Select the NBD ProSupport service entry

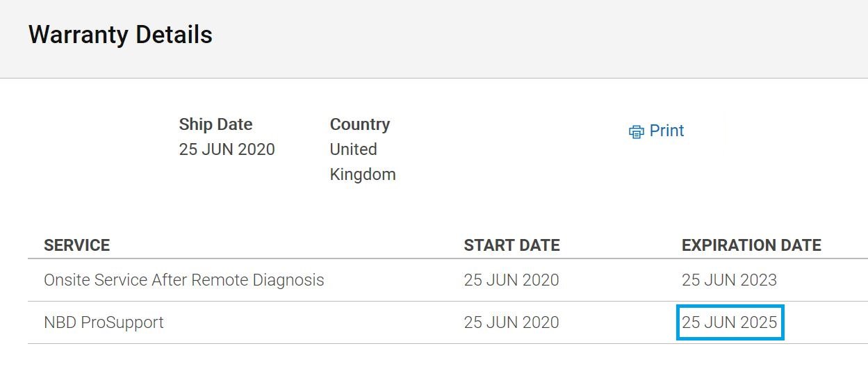(x=104, y=322)
